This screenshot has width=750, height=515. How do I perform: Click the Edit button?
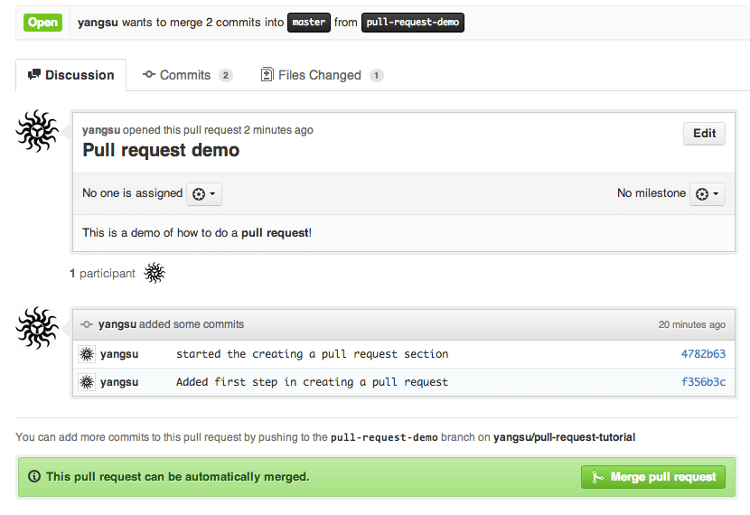pyautogui.click(x=704, y=133)
